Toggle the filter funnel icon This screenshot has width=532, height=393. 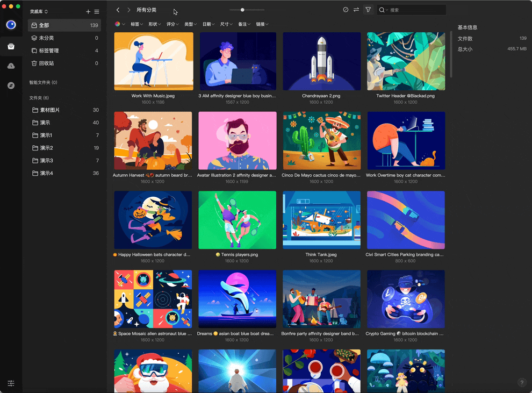(x=368, y=10)
